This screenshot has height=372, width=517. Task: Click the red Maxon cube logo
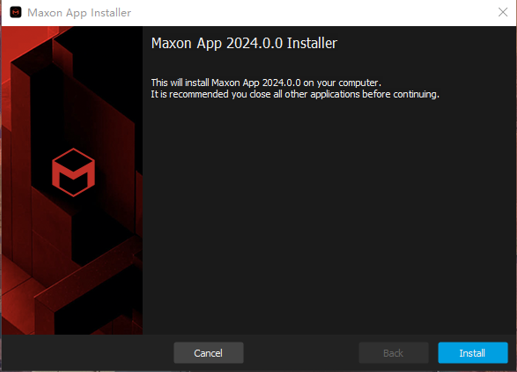pyautogui.click(x=73, y=172)
